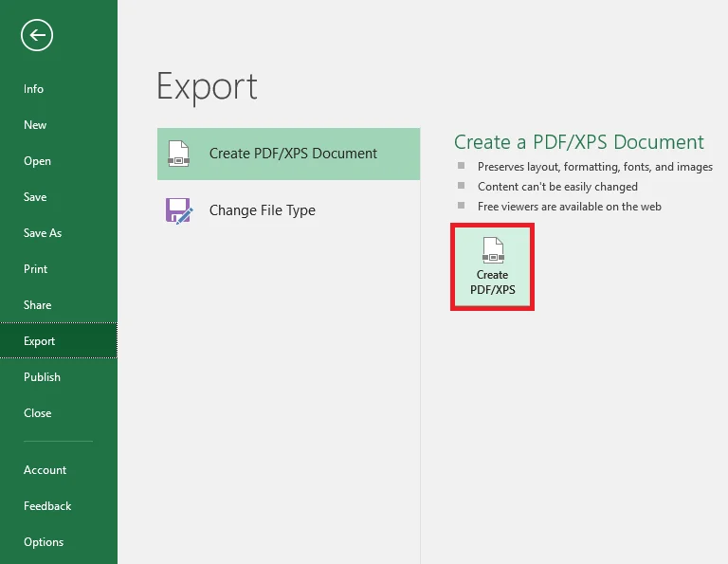
Task: Open the Publish page
Action: (42, 377)
